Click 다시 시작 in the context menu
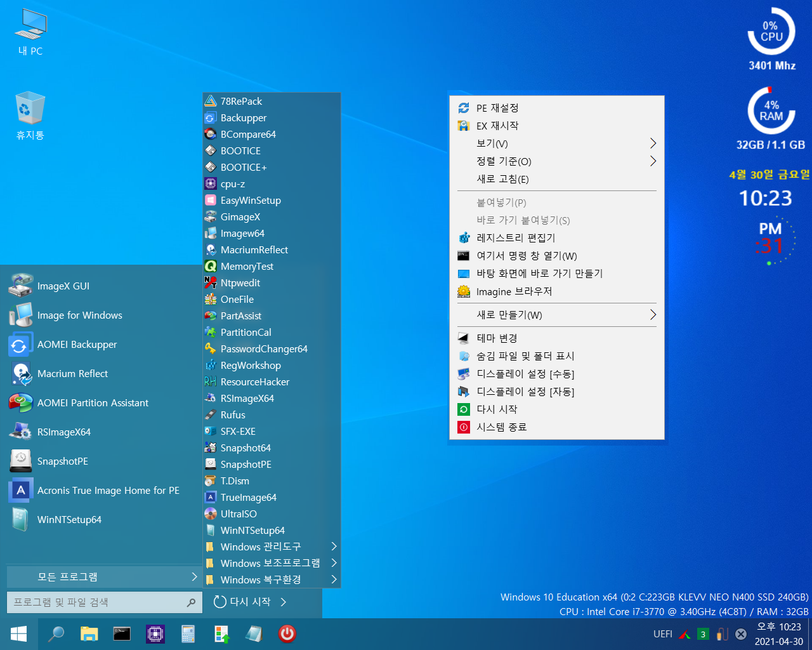The height and width of the screenshot is (650, 812). [x=557, y=409]
